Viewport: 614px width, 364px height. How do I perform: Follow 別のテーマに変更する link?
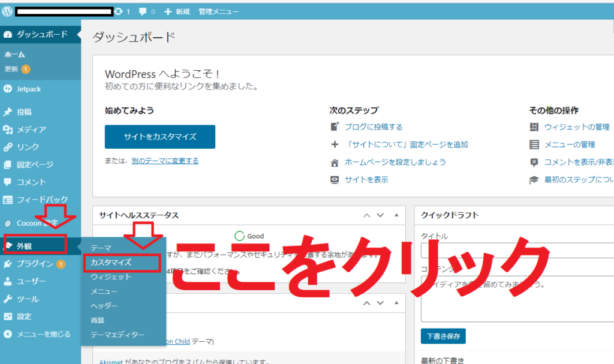165,161
